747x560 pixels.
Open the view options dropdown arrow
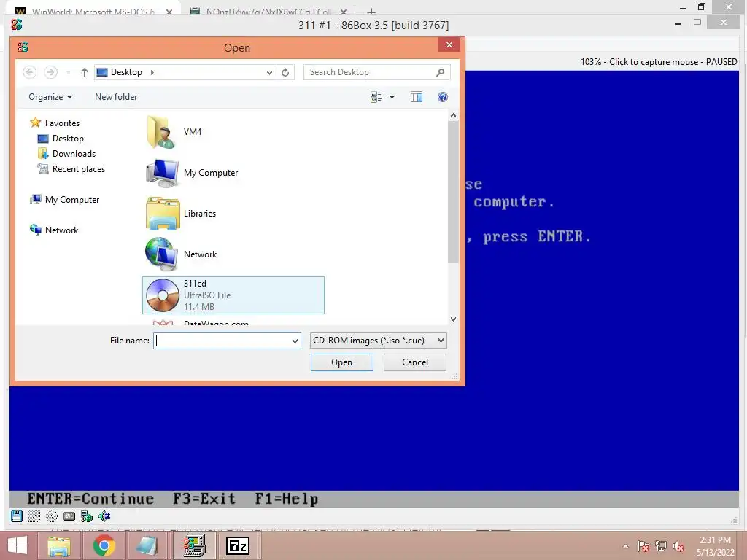point(392,97)
